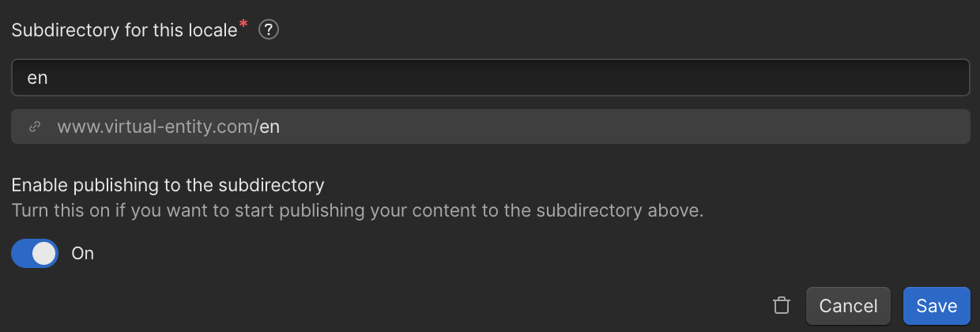The height and width of the screenshot is (332, 980).
Task: Click the highlighted "en" suffix in the URL preview
Action: tap(270, 126)
